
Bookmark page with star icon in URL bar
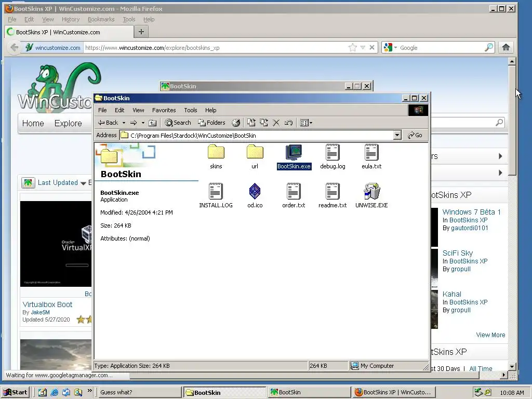tap(353, 47)
